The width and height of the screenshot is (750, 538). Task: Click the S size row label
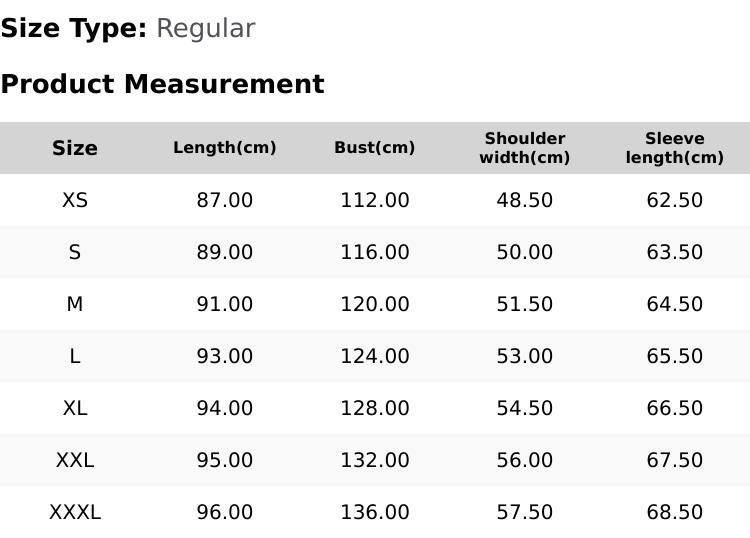click(x=75, y=252)
